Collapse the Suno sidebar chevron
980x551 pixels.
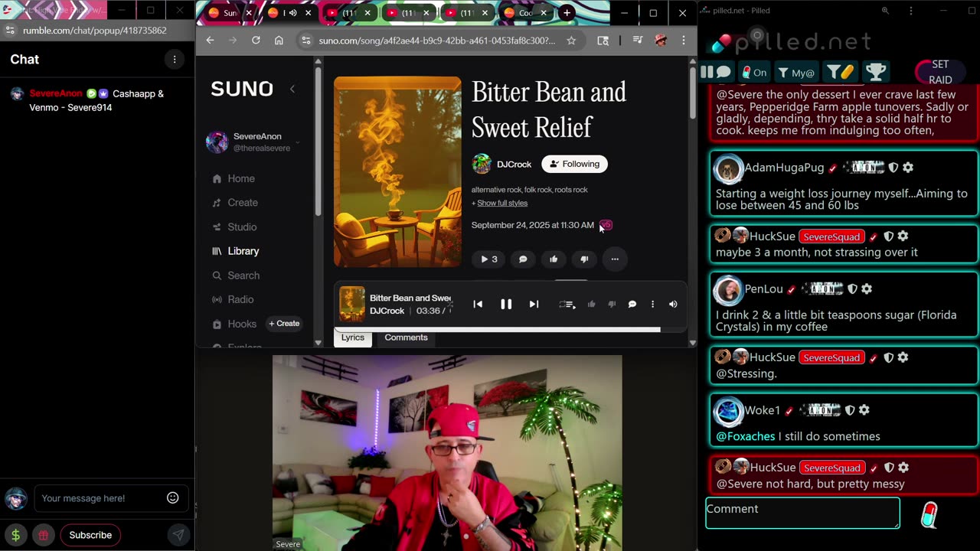(x=292, y=89)
